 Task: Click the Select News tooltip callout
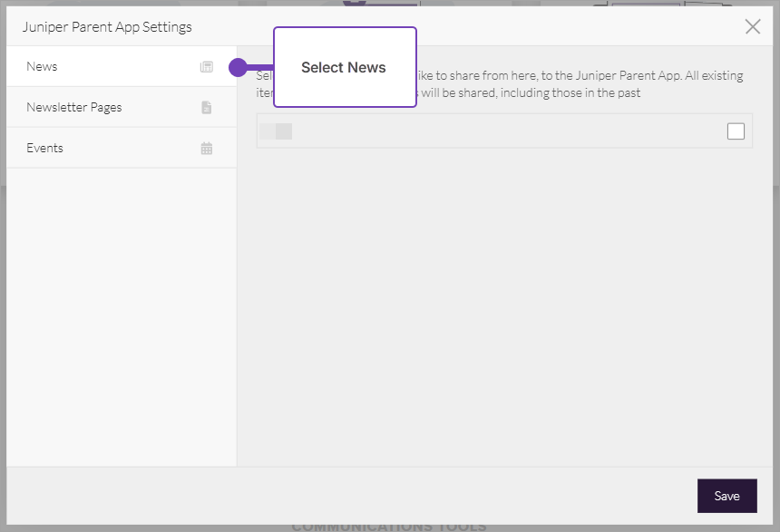point(345,68)
